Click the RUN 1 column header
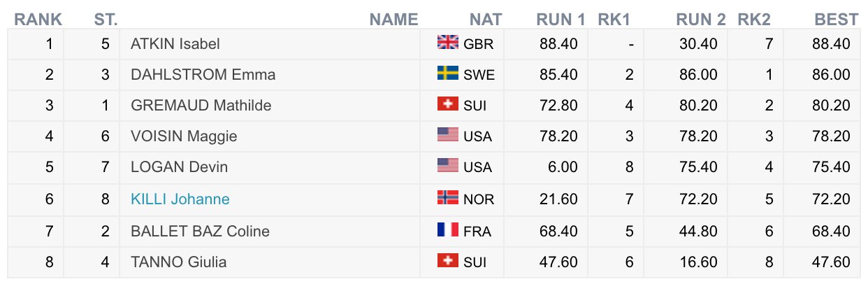868x284 pixels. (x=560, y=20)
